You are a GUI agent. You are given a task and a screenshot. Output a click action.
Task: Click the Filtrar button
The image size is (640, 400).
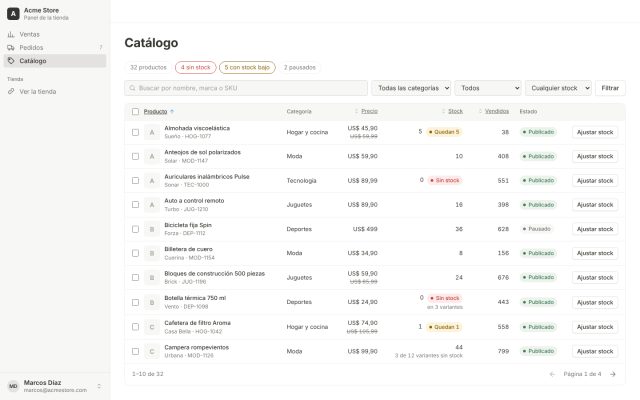[x=610, y=88]
